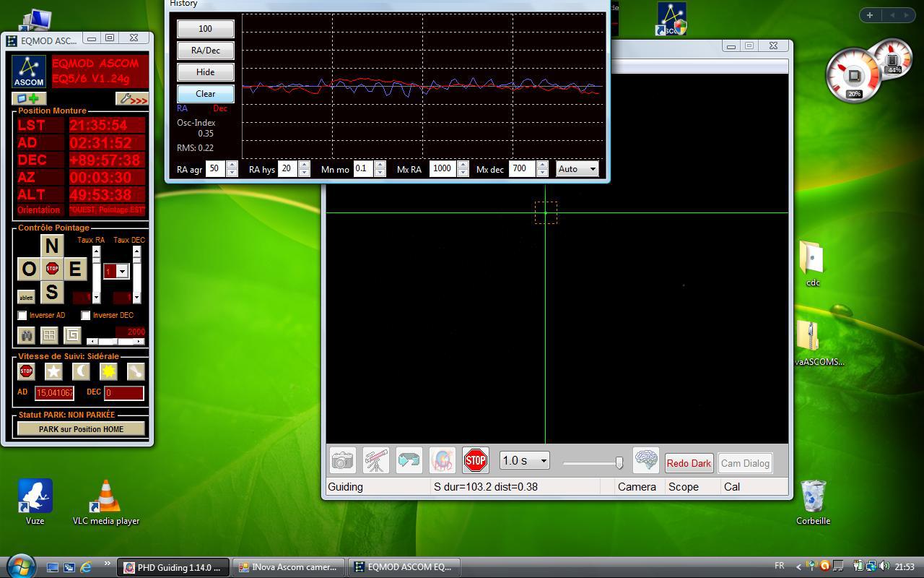Image resolution: width=924 pixels, height=578 pixels.
Task: Expand EQMOD setup with wrench icon
Action: 132,99
